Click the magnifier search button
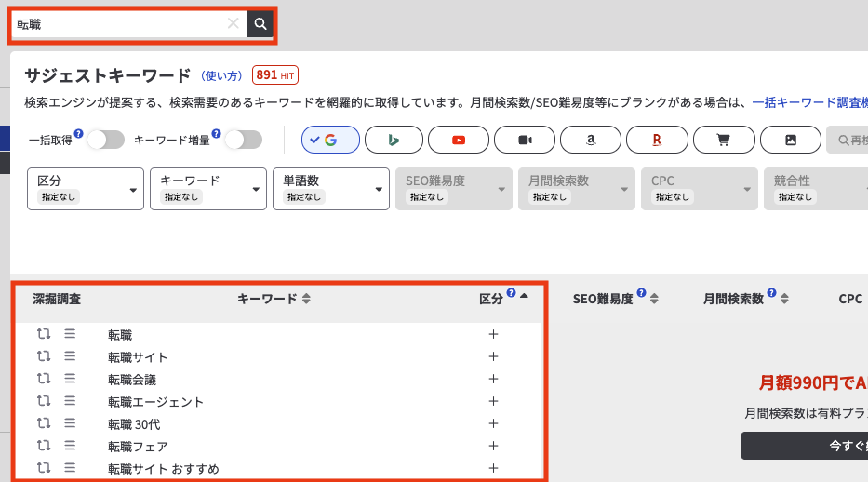 [260, 24]
